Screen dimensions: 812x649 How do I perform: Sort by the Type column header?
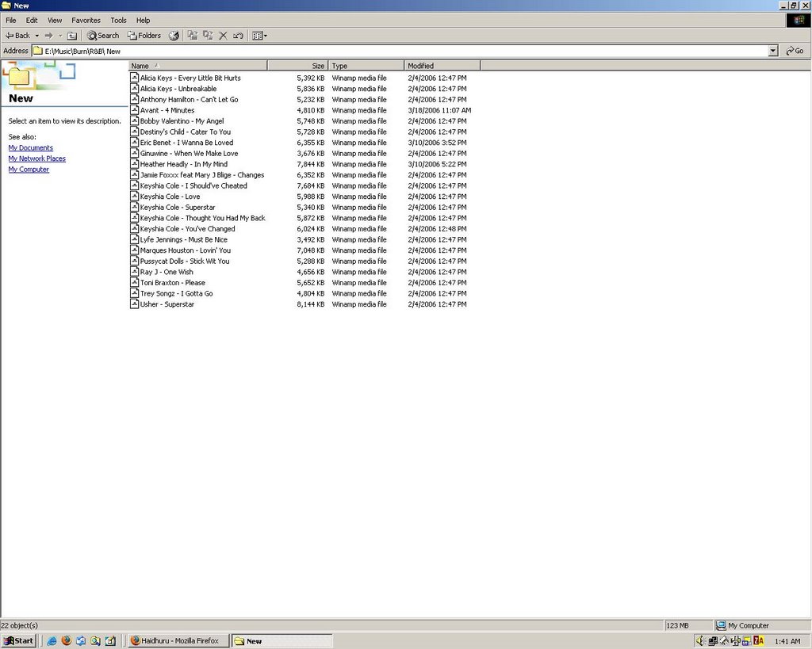[366, 66]
